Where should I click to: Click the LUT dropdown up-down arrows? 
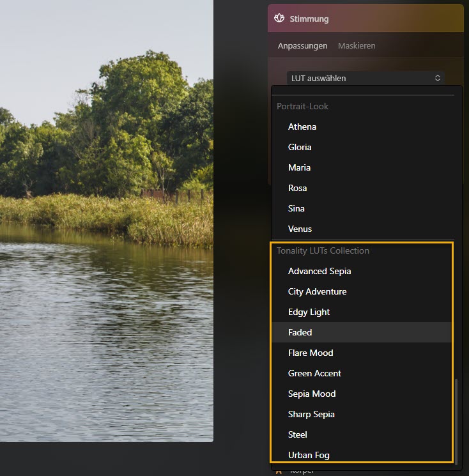438,78
